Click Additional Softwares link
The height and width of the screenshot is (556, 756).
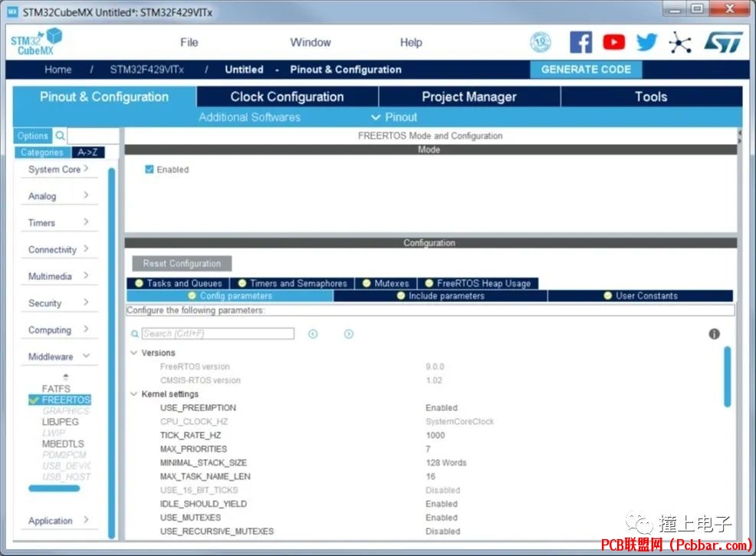[249, 117]
